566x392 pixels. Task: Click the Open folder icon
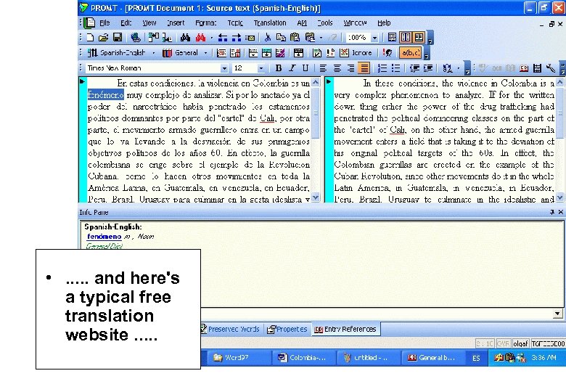[x=103, y=38]
